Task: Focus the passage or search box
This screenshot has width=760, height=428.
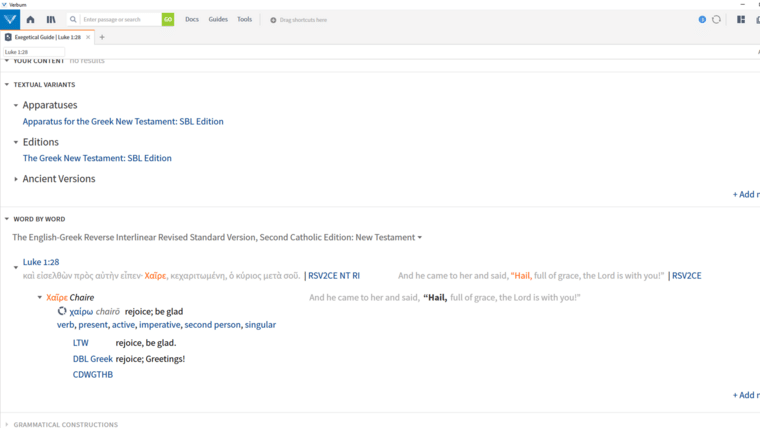Action: coord(121,20)
